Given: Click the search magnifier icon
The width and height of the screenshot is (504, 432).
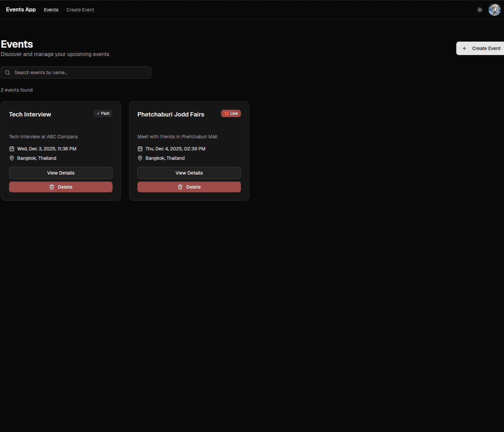Looking at the screenshot, I should [7, 73].
